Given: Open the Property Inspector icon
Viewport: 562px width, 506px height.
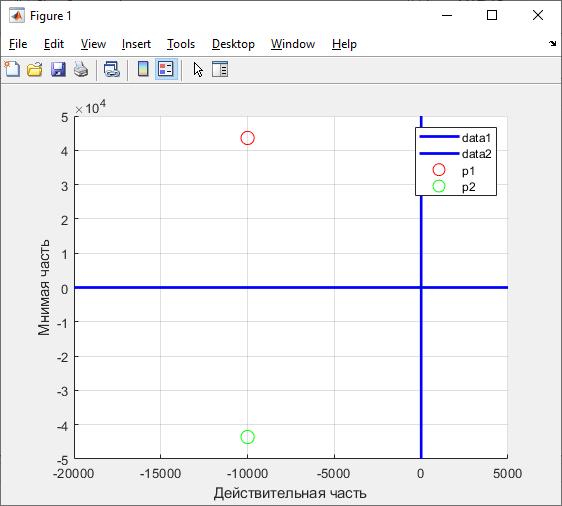Looking at the screenshot, I should (220, 69).
